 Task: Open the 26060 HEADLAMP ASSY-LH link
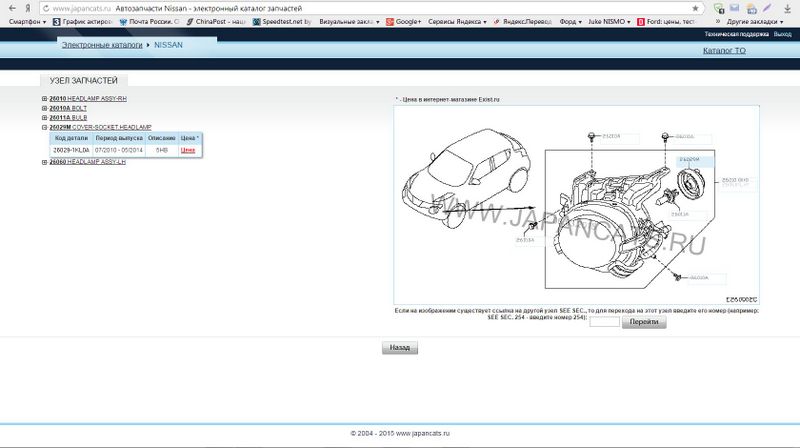click(x=87, y=162)
